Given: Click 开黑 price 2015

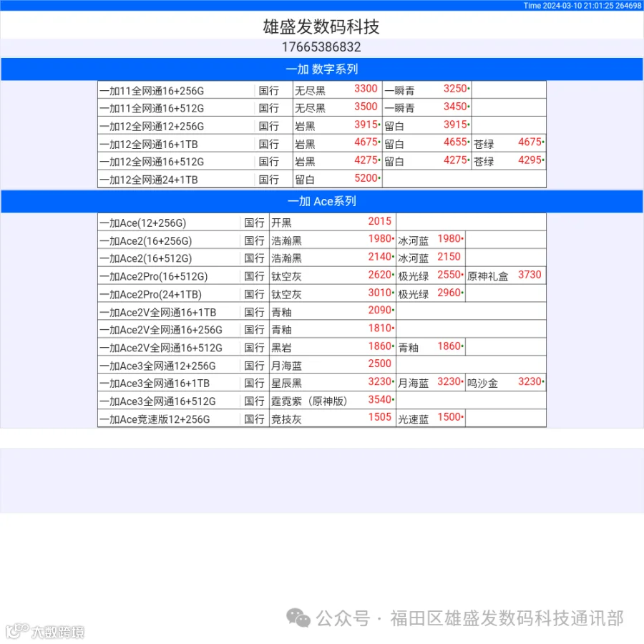Looking at the screenshot, I should click(379, 221).
